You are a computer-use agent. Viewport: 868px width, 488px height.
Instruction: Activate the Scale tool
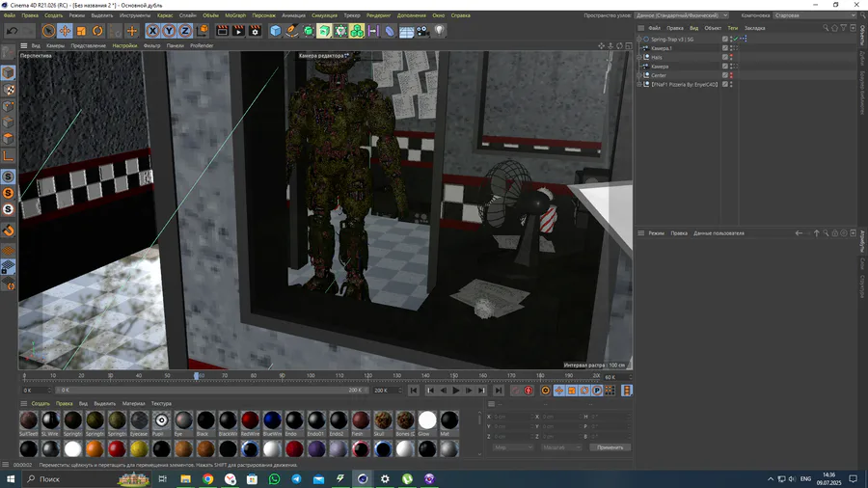coord(81,31)
